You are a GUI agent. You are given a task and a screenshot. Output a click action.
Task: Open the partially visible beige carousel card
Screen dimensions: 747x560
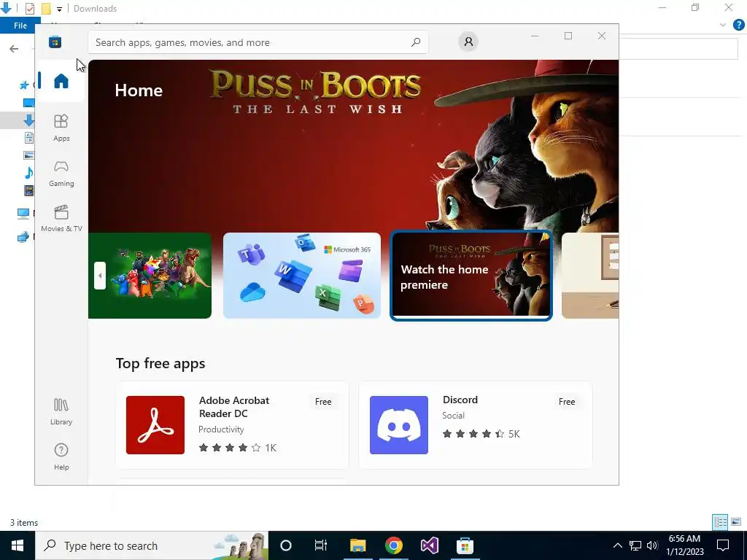(590, 275)
